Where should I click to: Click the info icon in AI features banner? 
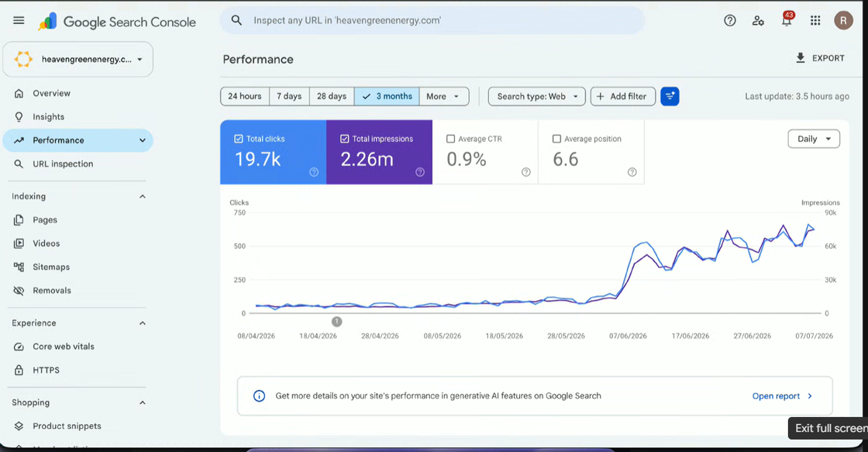(259, 396)
